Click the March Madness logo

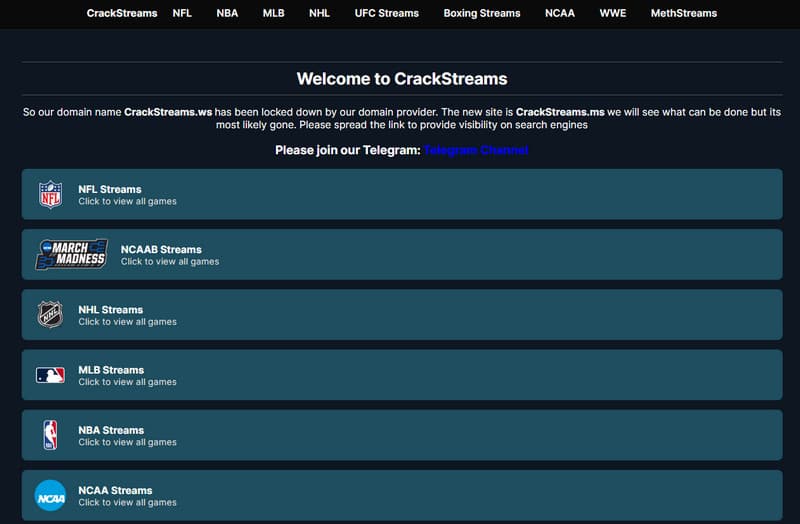(71, 254)
